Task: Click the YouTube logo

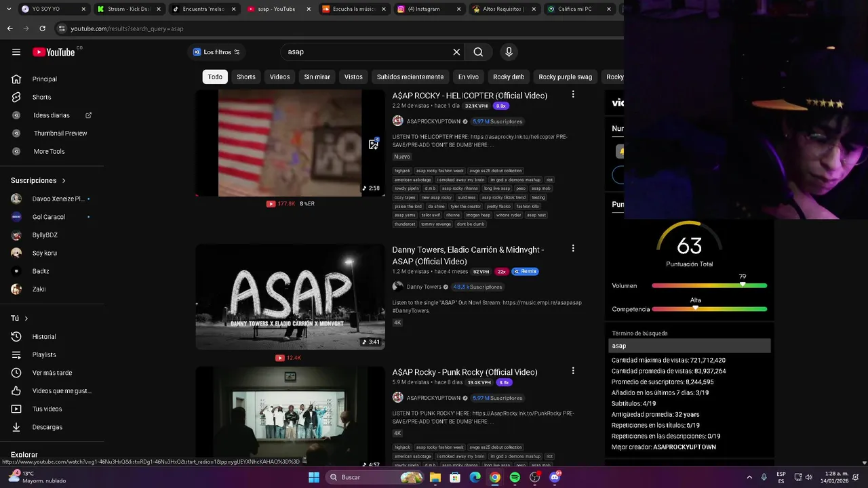Action: [x=54, y=52]
